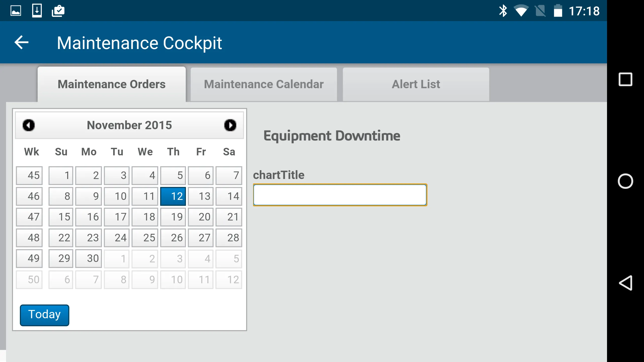Select November 28 in calendar
Viewport: 644px width, 362px height.
(x=229, y=238)
